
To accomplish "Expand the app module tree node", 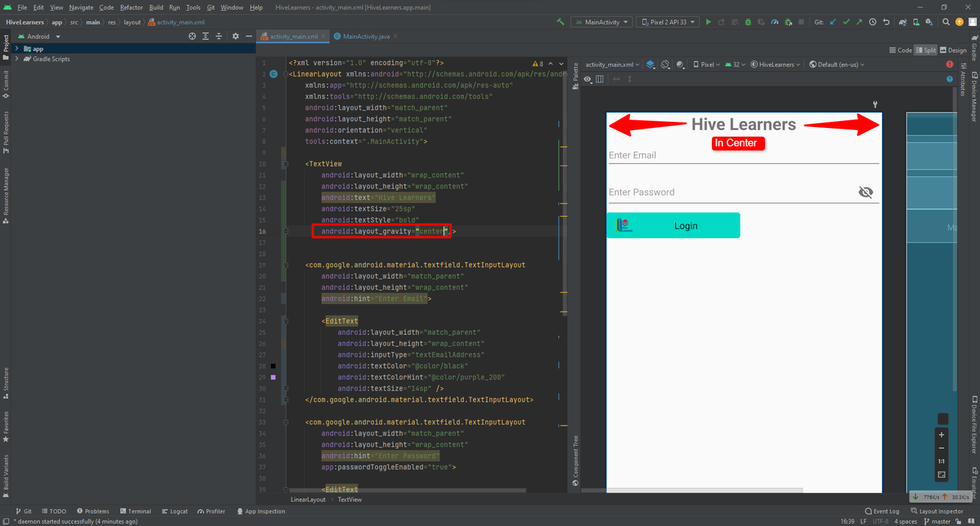I will (x=17, y=48).
